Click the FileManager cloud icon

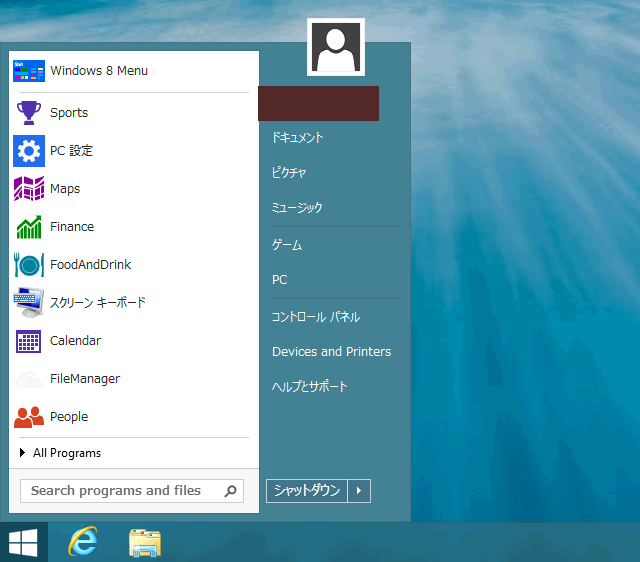(x=29, y=379)
